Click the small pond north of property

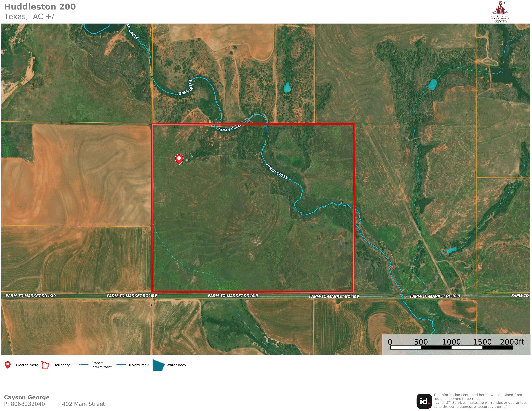pyautogui.click(x=287, y=88)
